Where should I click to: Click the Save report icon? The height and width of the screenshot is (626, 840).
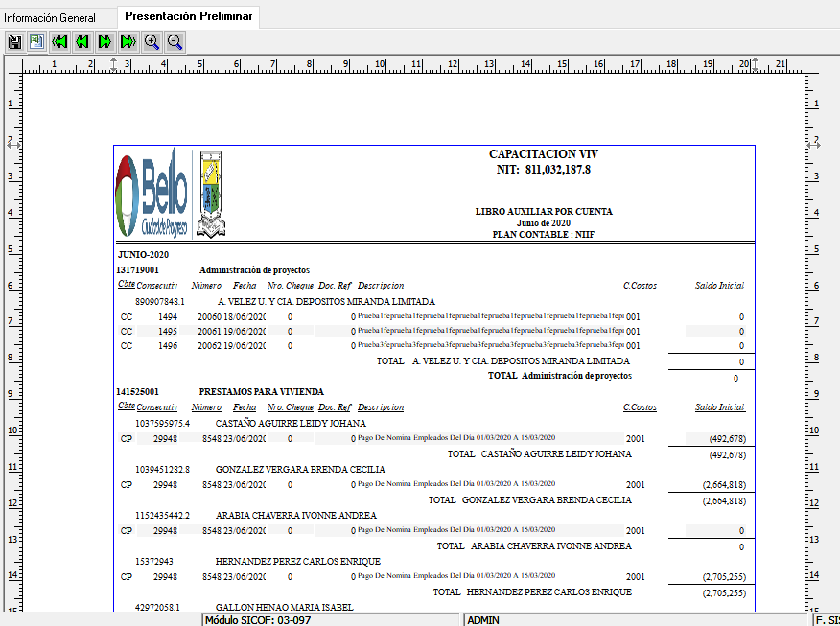click(14, 41)
